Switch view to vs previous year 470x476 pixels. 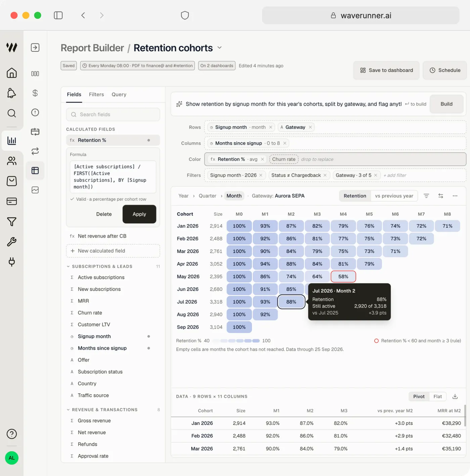[x=394, y=196]
